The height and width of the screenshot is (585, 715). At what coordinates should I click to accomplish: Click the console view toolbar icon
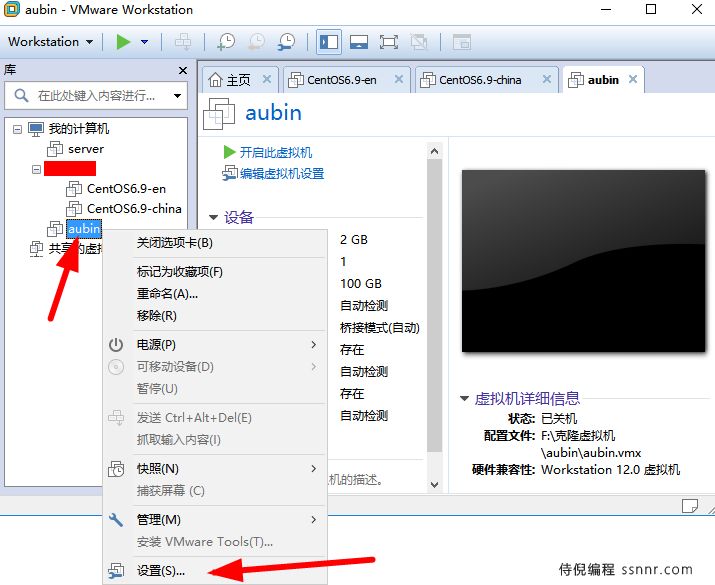click(461, 42)
